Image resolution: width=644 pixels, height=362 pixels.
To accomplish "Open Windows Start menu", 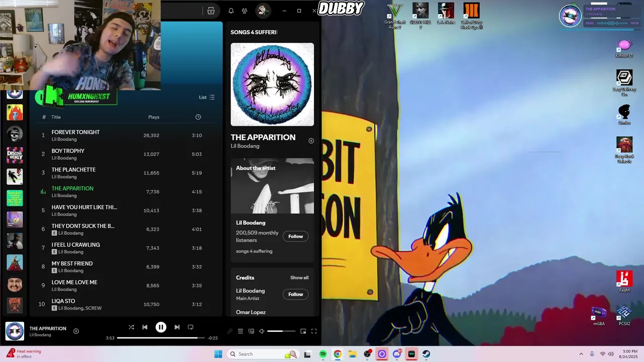I will click(x=218, y=354).
